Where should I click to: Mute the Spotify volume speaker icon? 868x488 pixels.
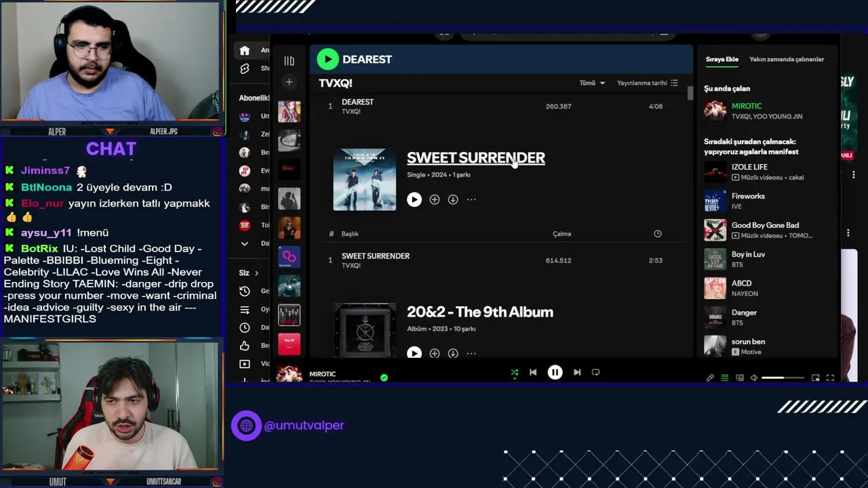pyautogui.click(x=754, y=378)
